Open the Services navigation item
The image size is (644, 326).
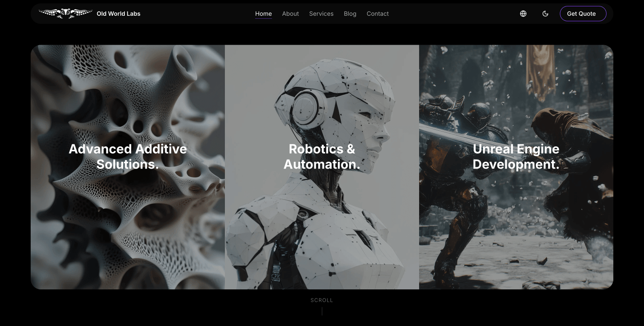[321, 14]
